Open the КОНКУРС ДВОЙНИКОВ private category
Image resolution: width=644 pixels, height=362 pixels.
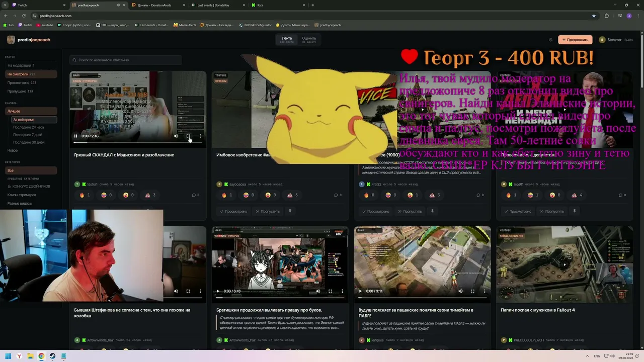click(x=31, y=186)
